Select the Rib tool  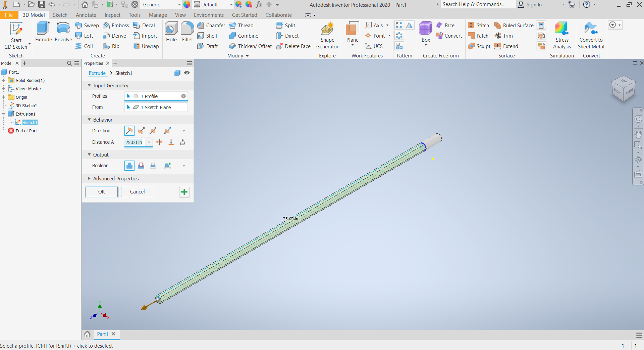tap(111, 46)
